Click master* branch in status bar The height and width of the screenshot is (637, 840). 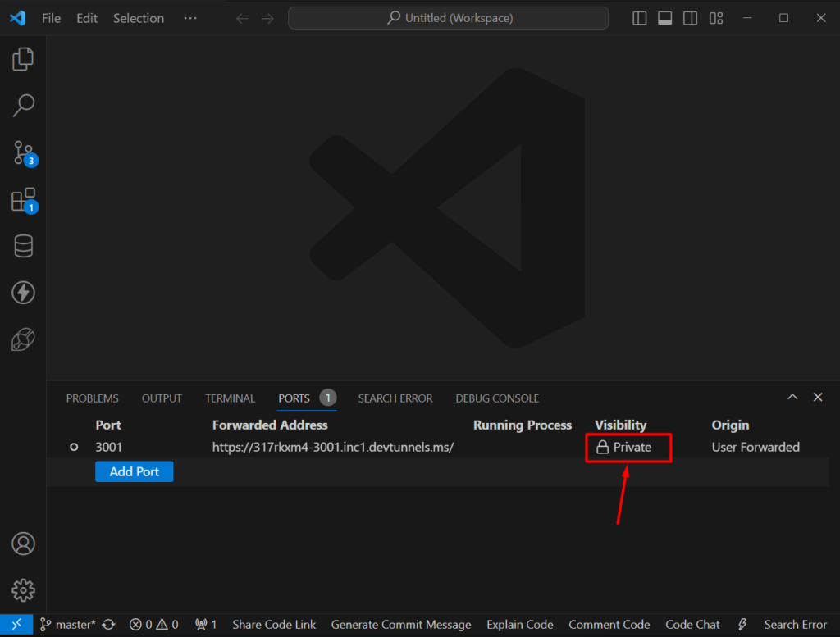click(x=68, y=625)
